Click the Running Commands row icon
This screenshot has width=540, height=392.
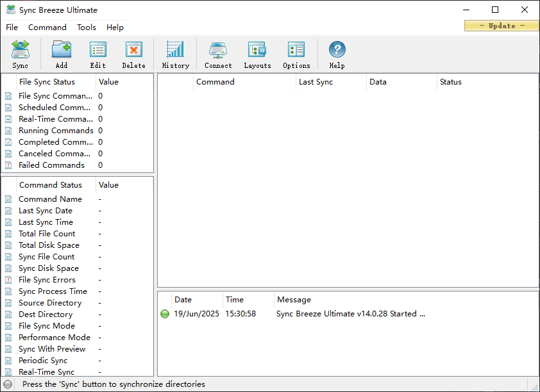(8, 131)
